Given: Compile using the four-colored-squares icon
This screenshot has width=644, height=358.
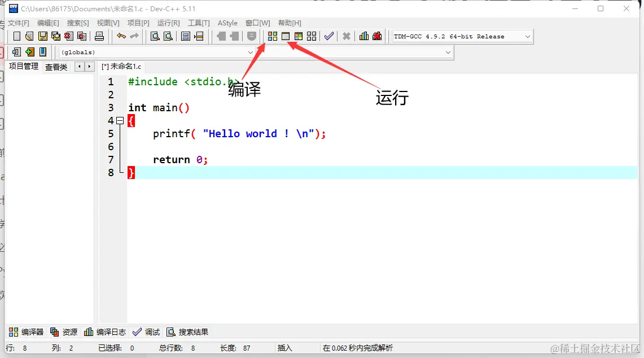Looking at the screenshot, I should pyautogui.click(x=272, y=36).
